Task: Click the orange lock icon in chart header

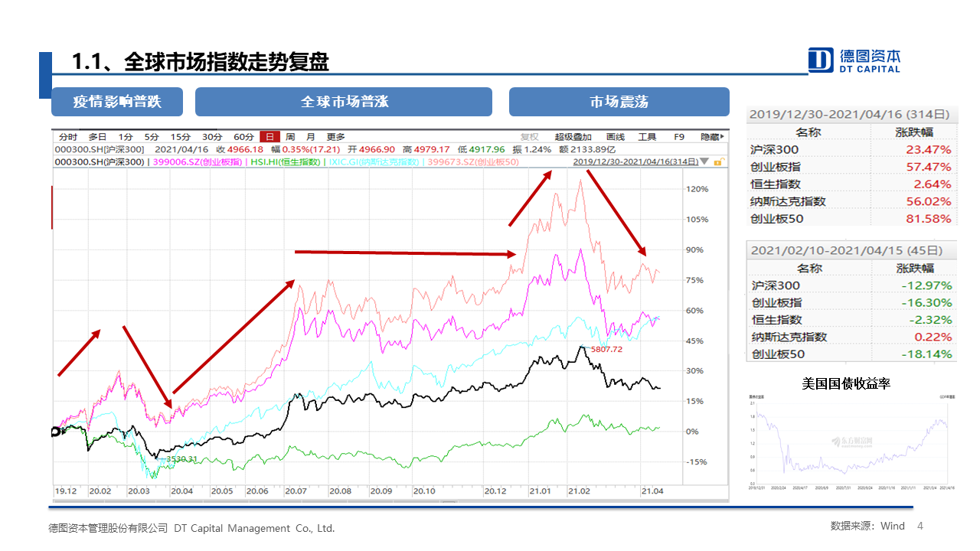Action: click(719, 162)
